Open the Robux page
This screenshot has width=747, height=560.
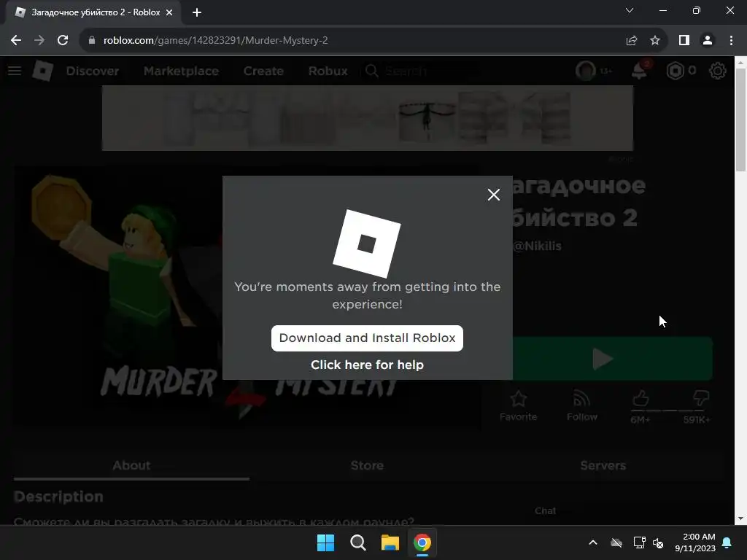click(x=328, y=71)
